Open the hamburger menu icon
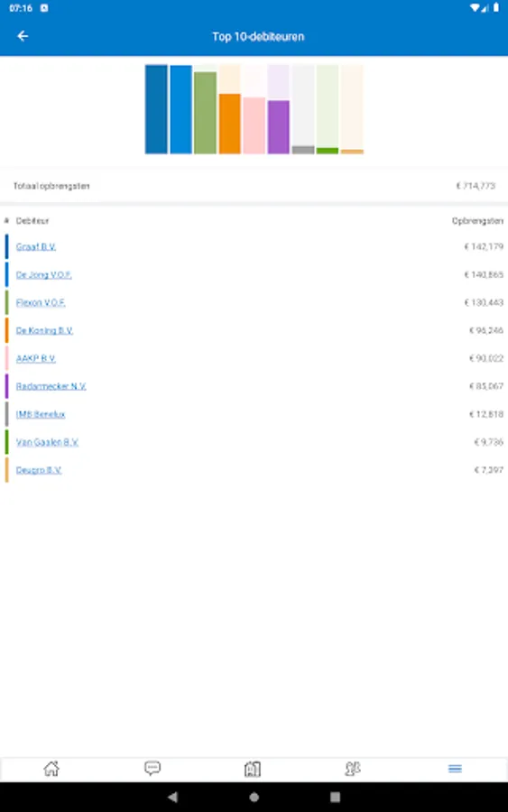The height and width of the screenshot is (812, 508). (455, 769)
